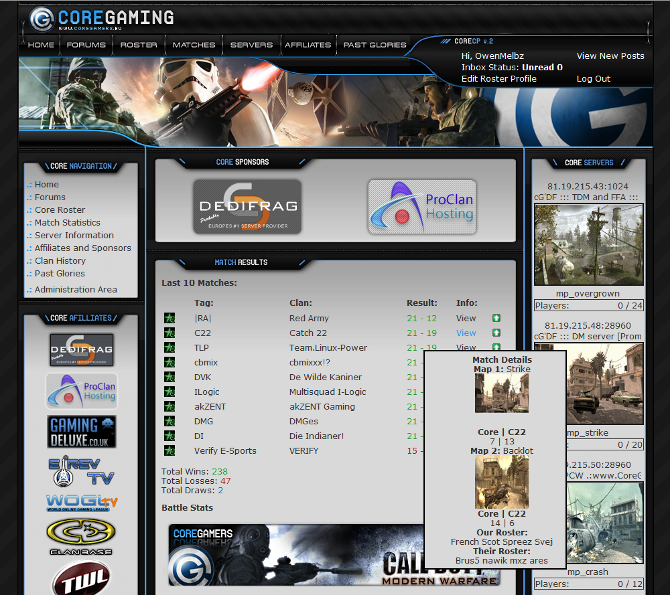Open Past Glories sidebar link
Image resolution: width=670 pixels, height=595 pixels.
(60, 274)
